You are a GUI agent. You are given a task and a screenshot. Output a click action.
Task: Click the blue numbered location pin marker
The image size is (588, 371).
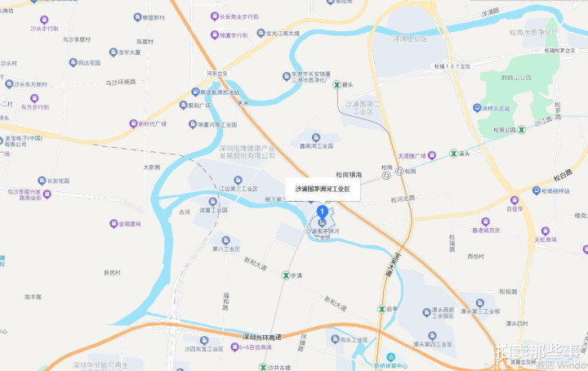coord(322,212)
